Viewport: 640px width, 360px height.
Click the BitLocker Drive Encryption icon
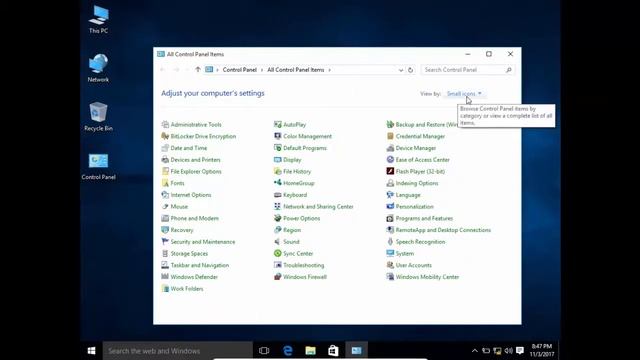pos(165,136)
